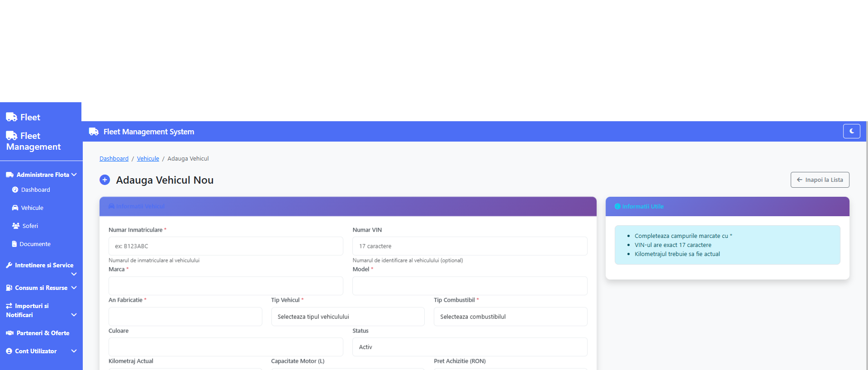Click the Numar Inmatriculare input field
868x370 pixels.
225,246
